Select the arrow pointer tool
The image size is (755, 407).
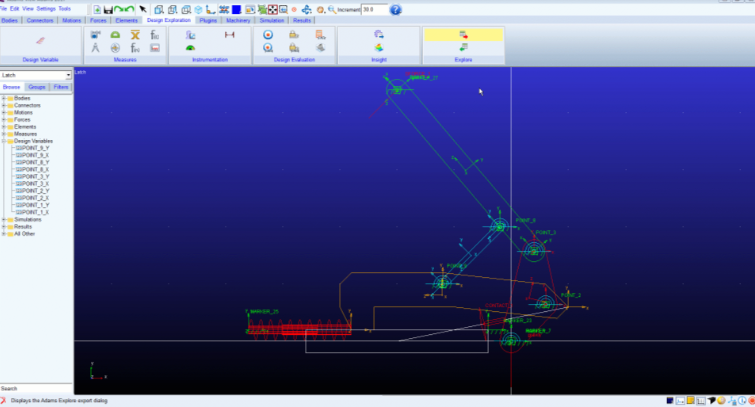point(142,9)
